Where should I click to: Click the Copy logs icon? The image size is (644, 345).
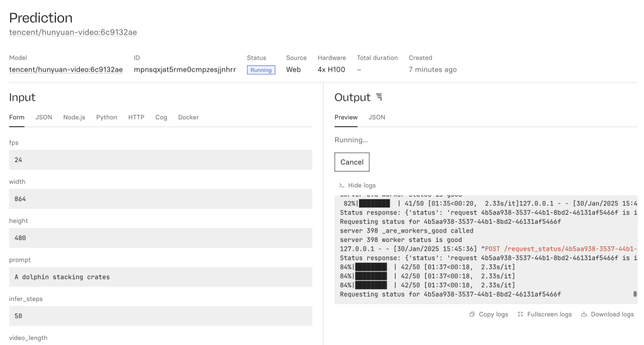472,314
